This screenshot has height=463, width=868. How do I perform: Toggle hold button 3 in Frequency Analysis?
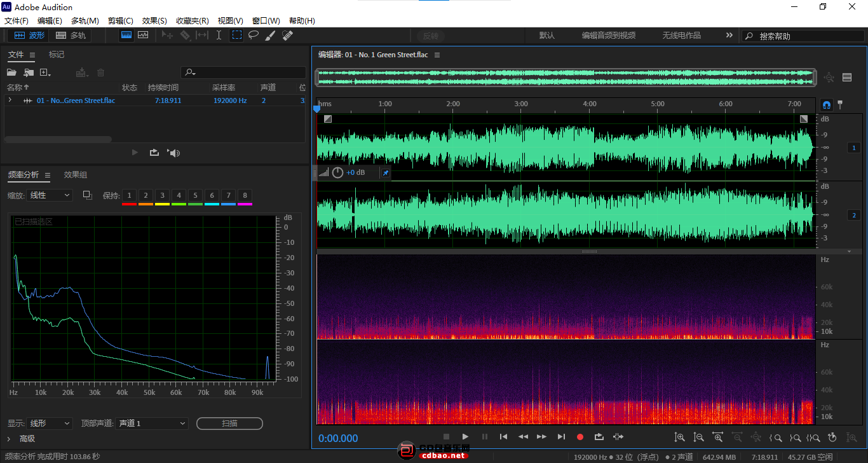[162, 195]
